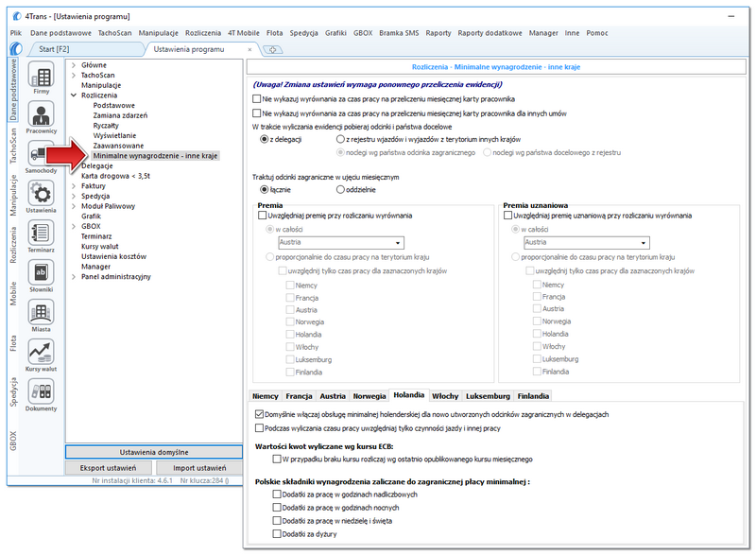Expand the Spedycja tree node
This screenshot has width=756, height=555.
pos(74,197)
